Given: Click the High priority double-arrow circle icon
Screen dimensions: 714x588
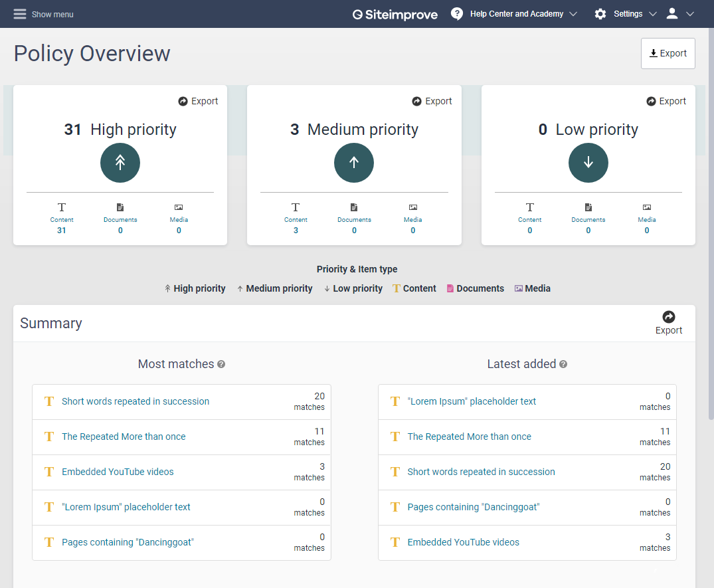Looking at the screenshot, I should [120, 163].
